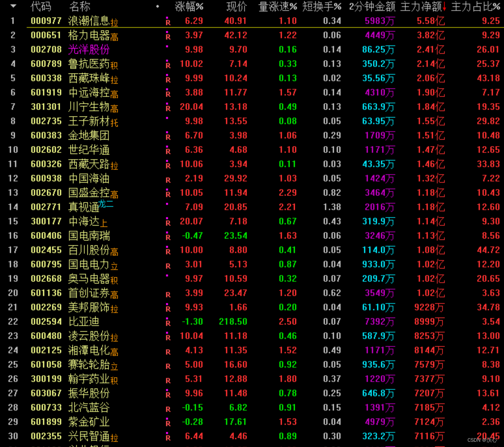Click the R marker for 金地集团

click(168, 136)
